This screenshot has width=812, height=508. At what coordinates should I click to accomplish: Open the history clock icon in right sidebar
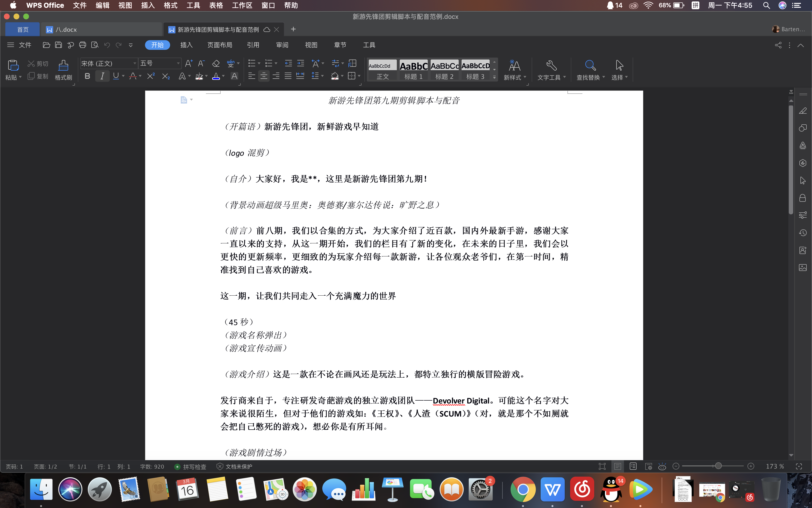point(803,232)
